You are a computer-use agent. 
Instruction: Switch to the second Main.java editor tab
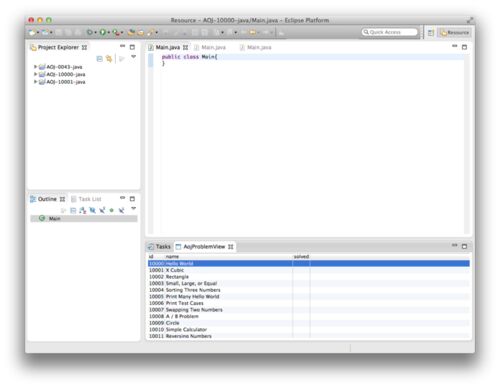pyautogui.click(x=210, y=47)
